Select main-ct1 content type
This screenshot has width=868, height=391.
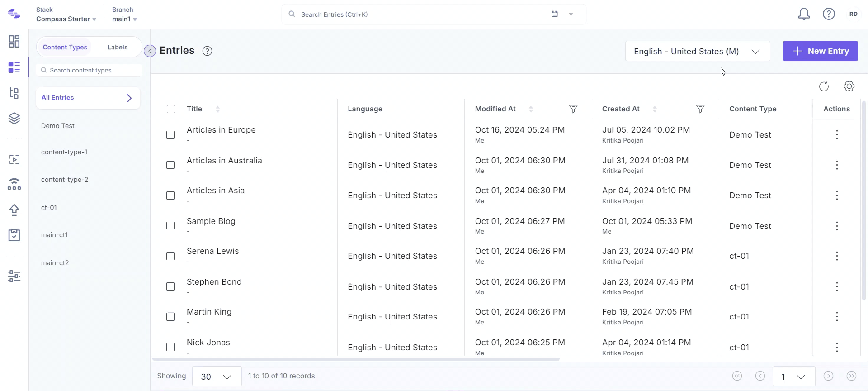(x=54, y=235)
